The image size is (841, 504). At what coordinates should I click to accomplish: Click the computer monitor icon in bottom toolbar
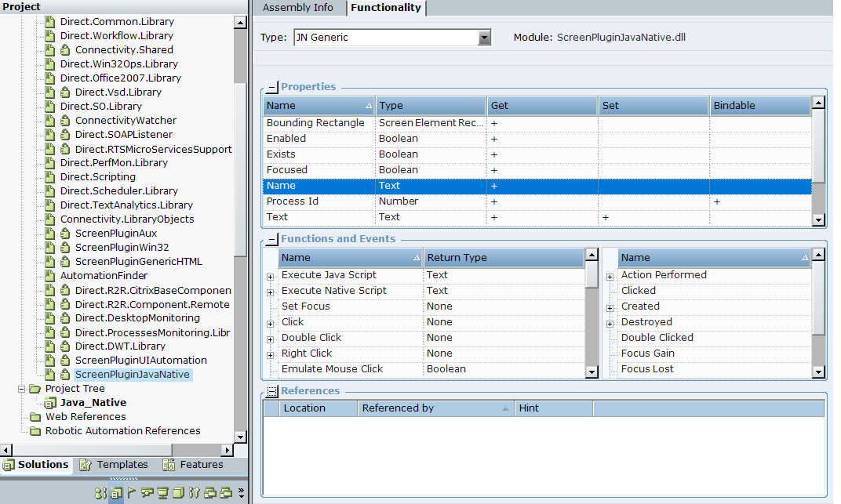coord(162,493)
